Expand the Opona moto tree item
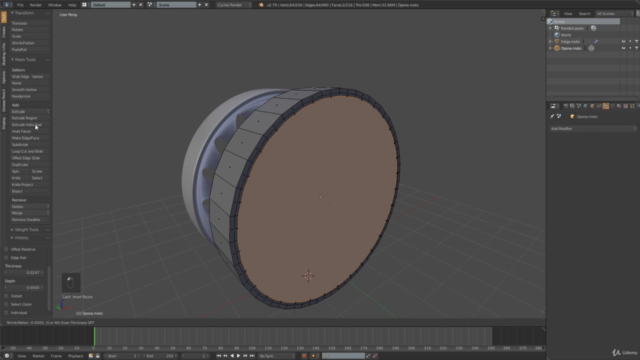This screenshot has width=640, height=360. point(551,48)
